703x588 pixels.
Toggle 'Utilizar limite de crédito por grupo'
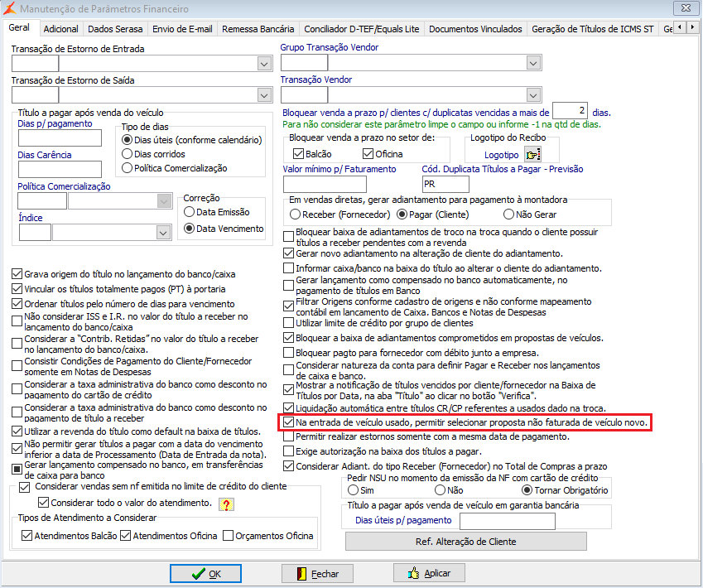pos(288,323)
